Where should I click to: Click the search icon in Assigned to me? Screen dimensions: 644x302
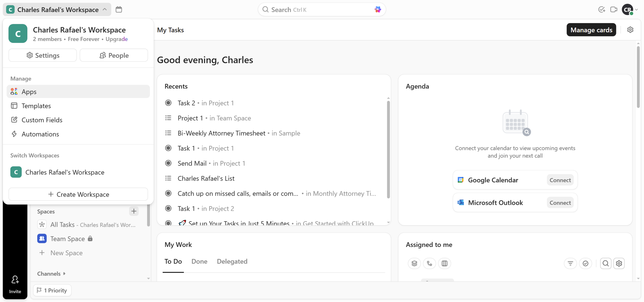[606, 263]
